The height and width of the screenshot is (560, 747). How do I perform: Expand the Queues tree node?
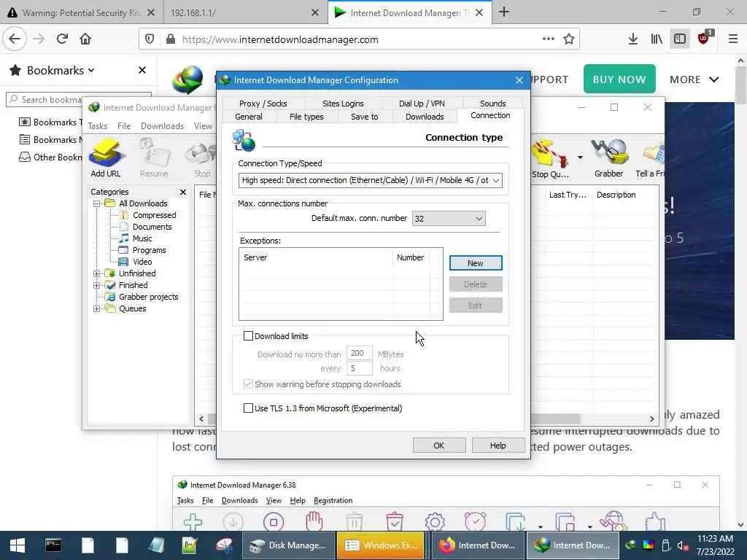[96, 308]
